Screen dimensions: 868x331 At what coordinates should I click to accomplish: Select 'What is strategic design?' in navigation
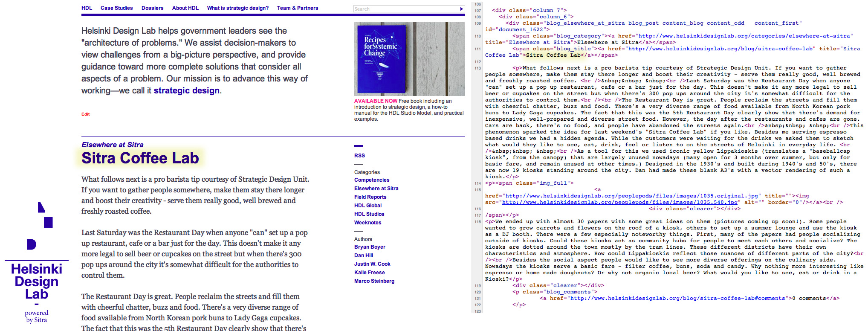click(237, 8)
